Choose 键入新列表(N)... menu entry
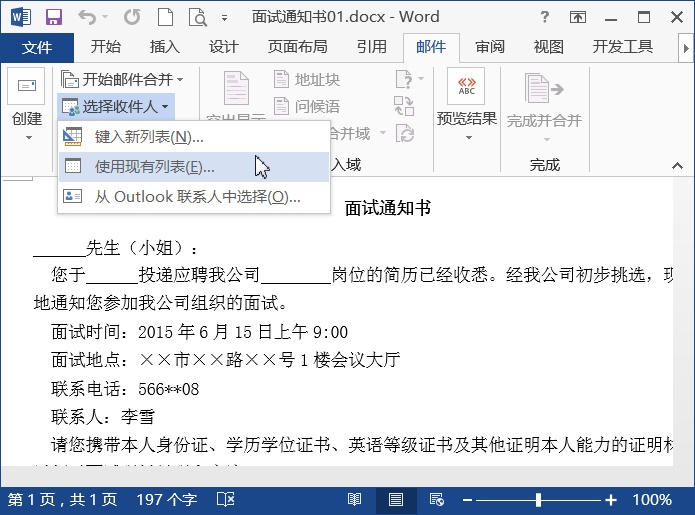Image resolution: width=695 pixels, height=515 pixels. [x=194, y=137]
